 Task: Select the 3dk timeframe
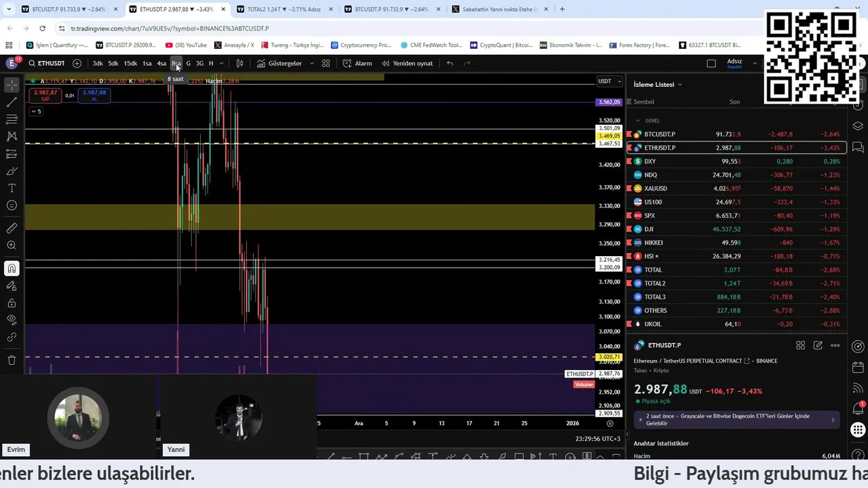[x=98, y=63]
